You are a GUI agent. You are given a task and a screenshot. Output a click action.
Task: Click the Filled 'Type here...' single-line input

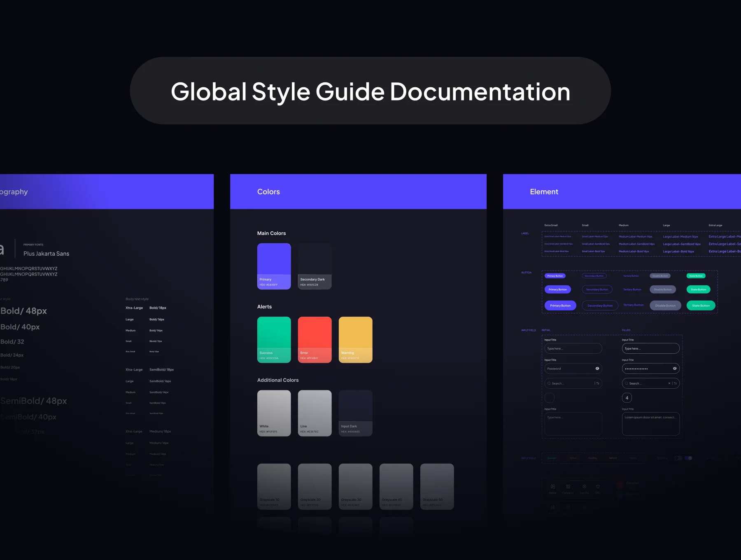[651, 348]
